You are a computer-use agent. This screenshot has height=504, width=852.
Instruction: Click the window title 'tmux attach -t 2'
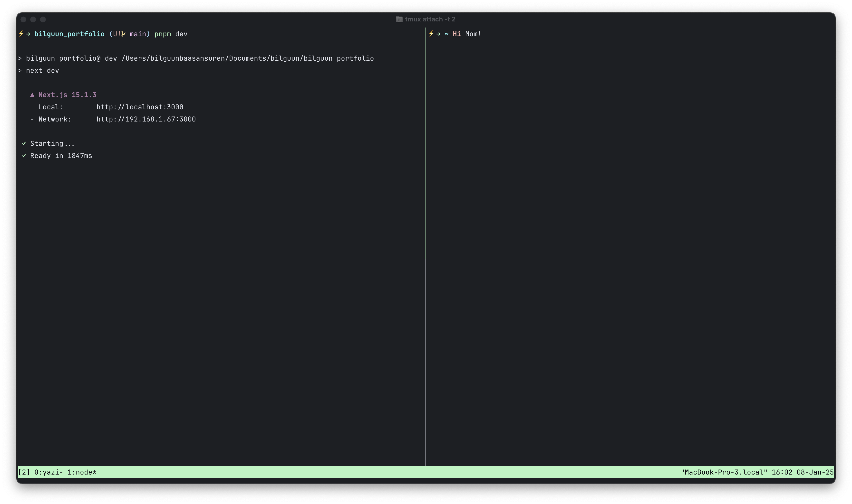tap(430, 19)
